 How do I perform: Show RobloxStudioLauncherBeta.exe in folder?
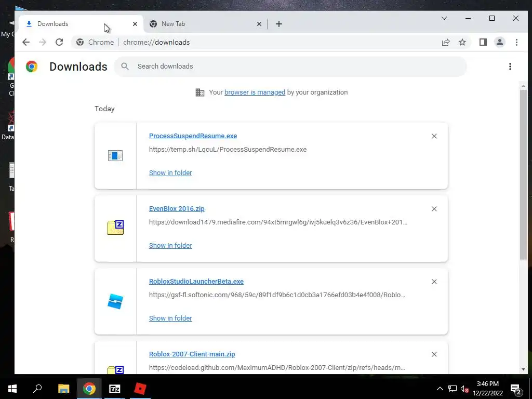click(x=170, y=318)
